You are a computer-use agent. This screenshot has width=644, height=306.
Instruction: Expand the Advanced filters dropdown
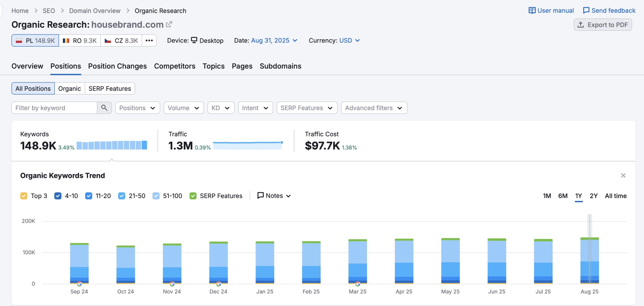374,108
